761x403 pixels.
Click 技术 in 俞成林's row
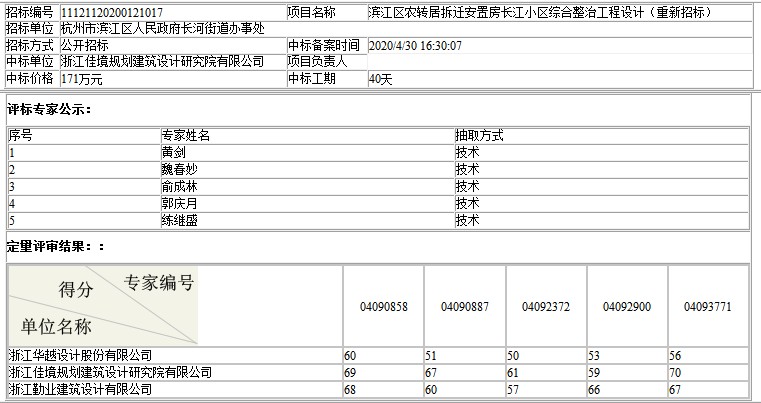(x=467, y=186)
